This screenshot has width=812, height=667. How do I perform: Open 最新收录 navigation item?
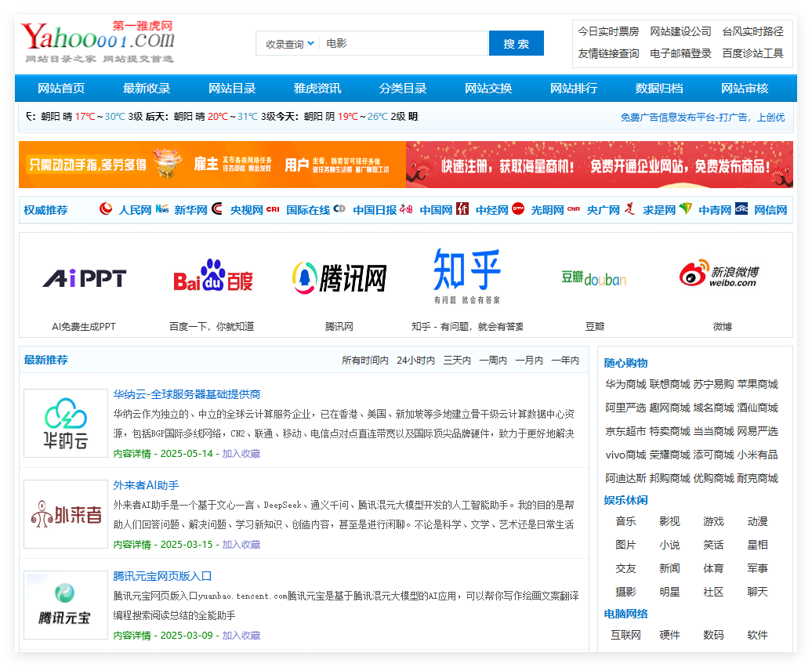147,89
